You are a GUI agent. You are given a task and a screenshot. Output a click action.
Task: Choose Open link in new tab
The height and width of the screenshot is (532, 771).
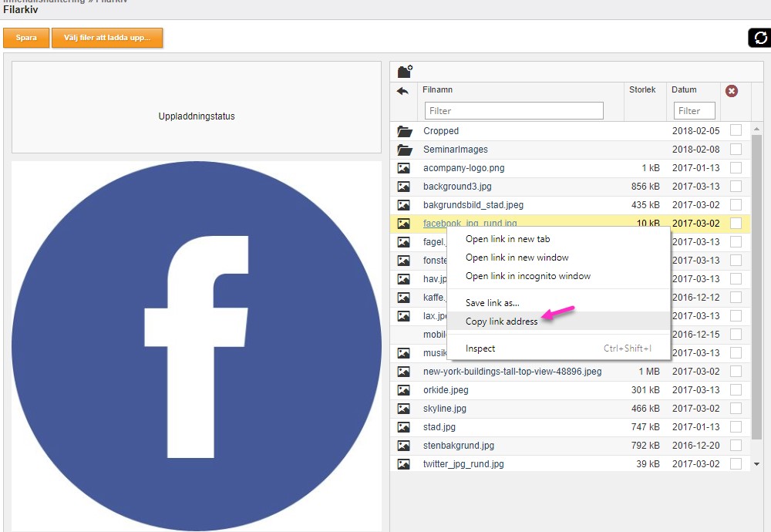(x=558, y=239)
